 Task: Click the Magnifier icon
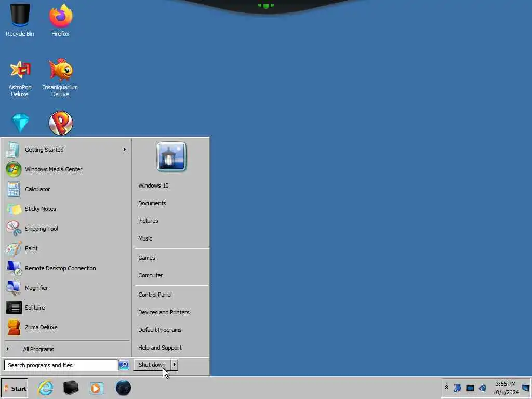coord(14,288)
